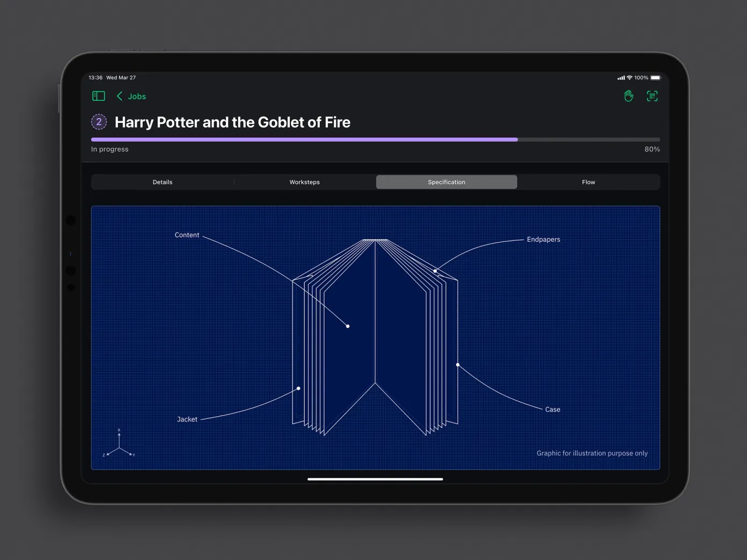Go back to Jobs list

(x=131, y=96)
